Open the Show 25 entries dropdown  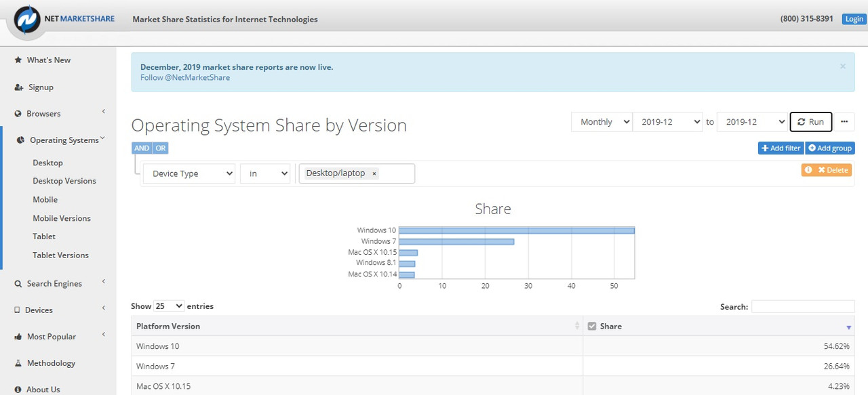coord(169,306)
